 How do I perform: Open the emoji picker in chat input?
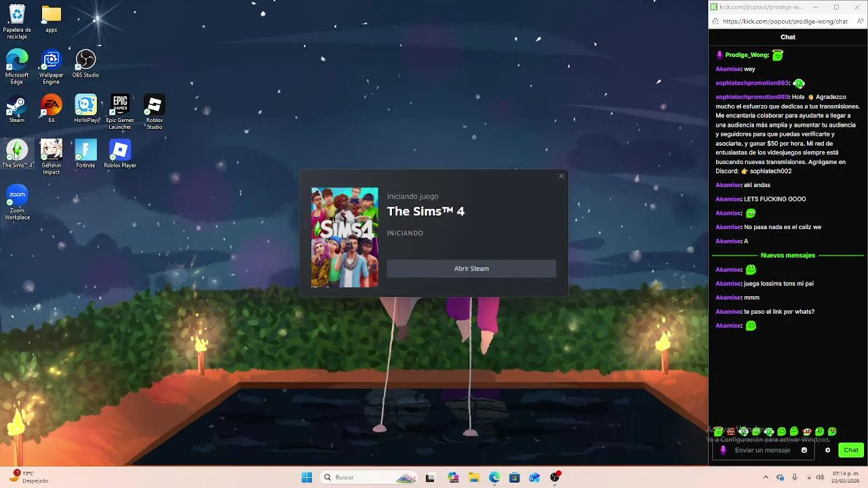pos(804,450)
